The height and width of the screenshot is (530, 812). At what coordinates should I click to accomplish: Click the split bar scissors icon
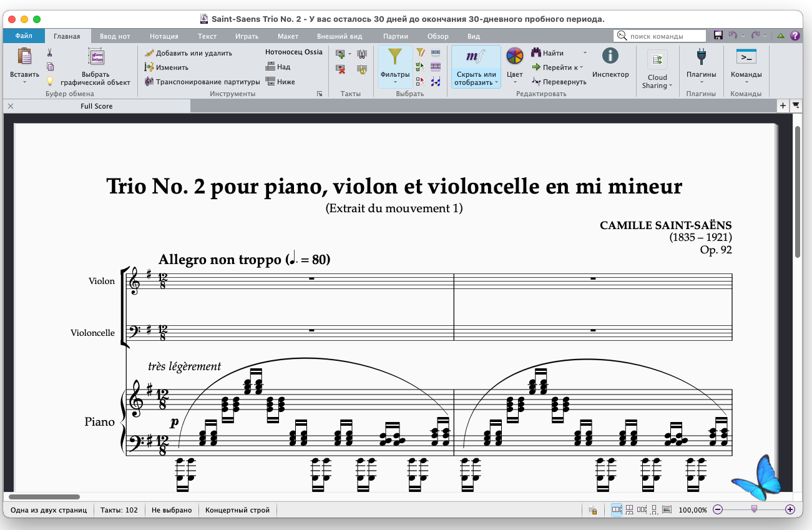[x=362, y=54]
